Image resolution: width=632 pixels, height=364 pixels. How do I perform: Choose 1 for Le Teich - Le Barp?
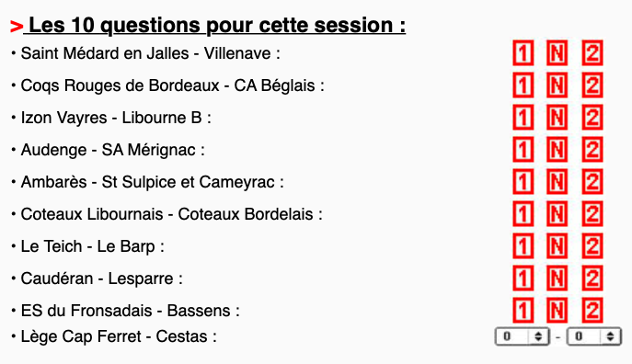coord(523,246)
